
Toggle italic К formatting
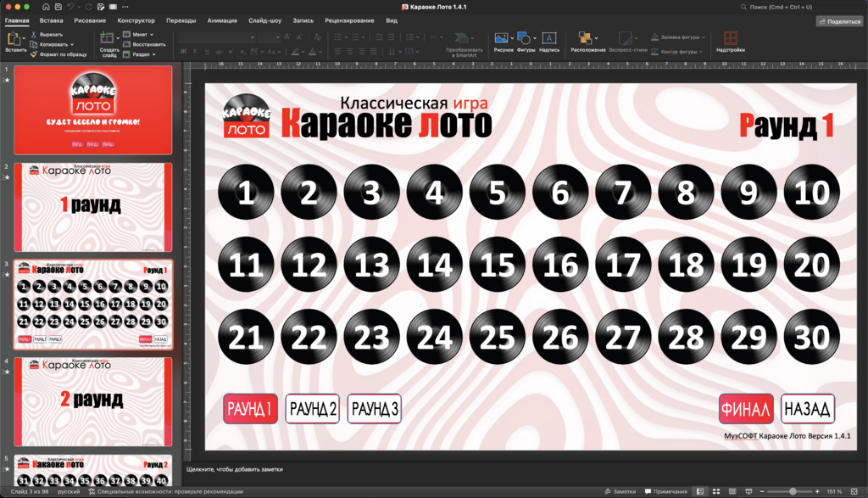[x=195, y=52]
